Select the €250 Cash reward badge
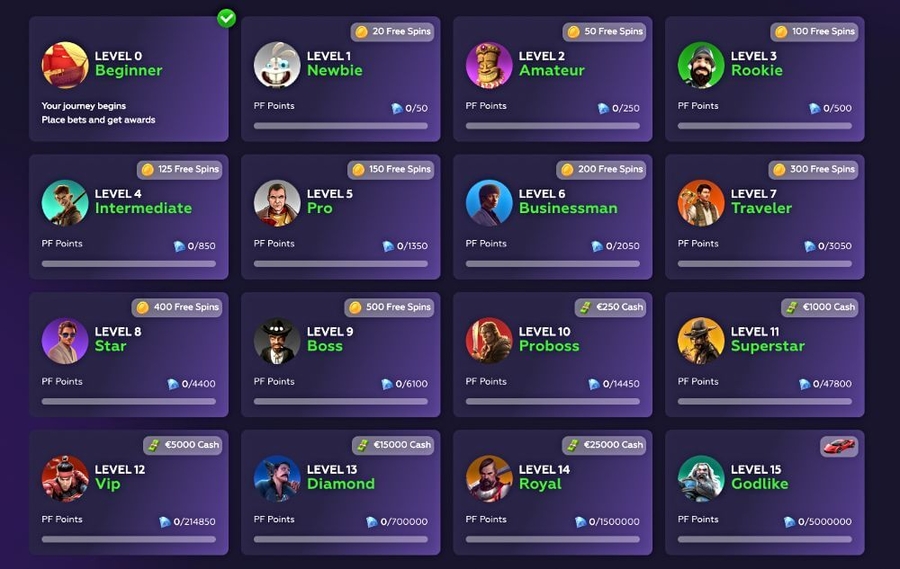The image size is (900, 569). (611, 307)
